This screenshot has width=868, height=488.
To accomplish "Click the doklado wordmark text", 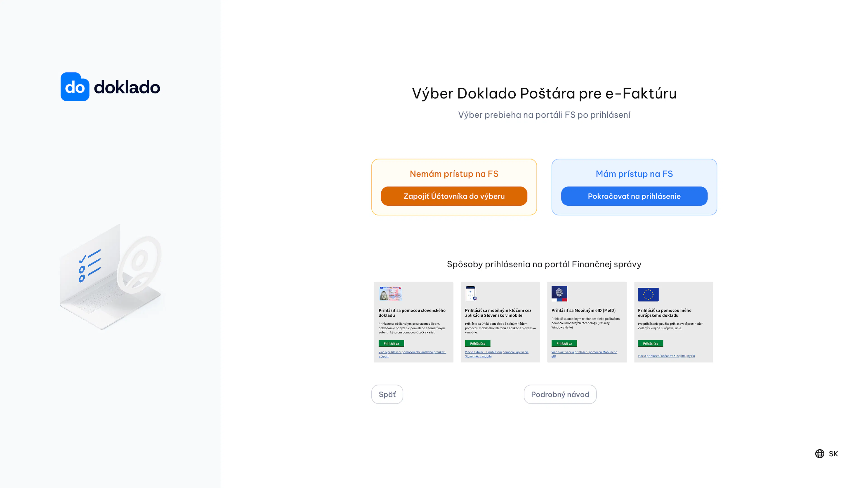I will [127, 87].
